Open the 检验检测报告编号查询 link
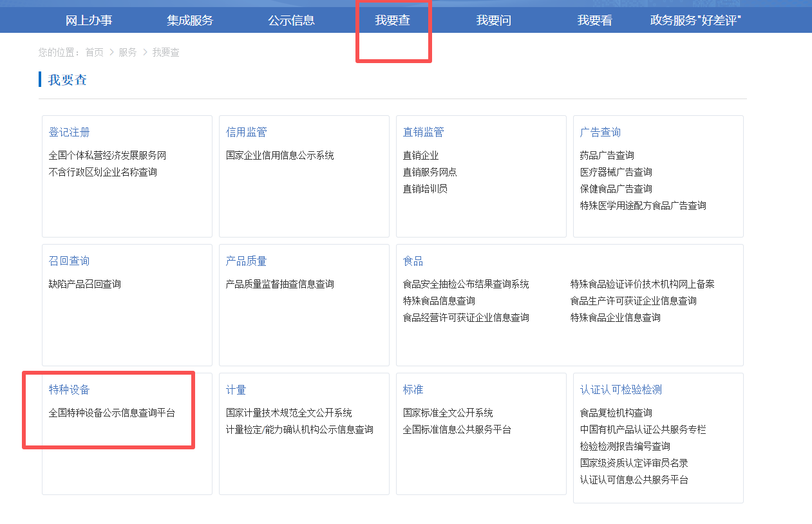Screen dimensions: 812x524 click(x=625, y=446)
